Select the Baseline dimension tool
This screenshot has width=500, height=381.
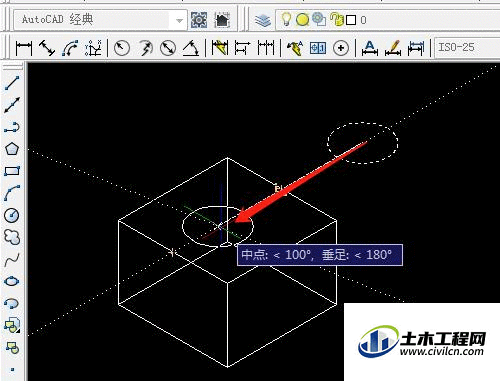[x=243, y=48]
